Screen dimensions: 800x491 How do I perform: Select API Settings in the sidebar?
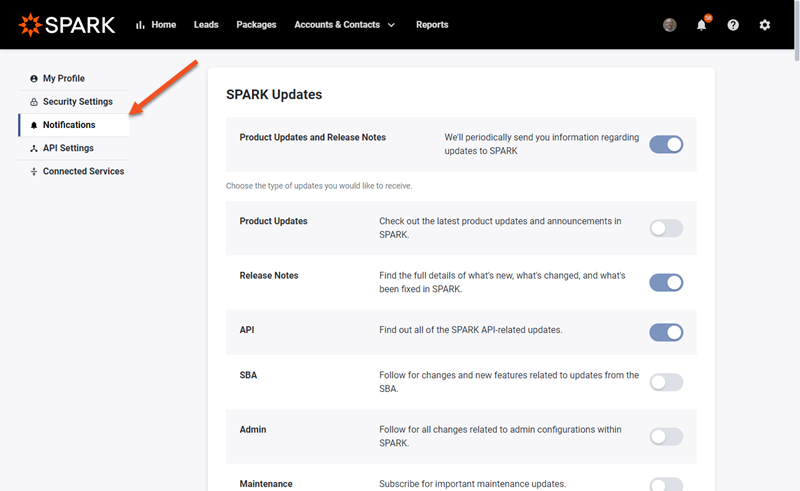pyautogui.click(x=74, y=148)
